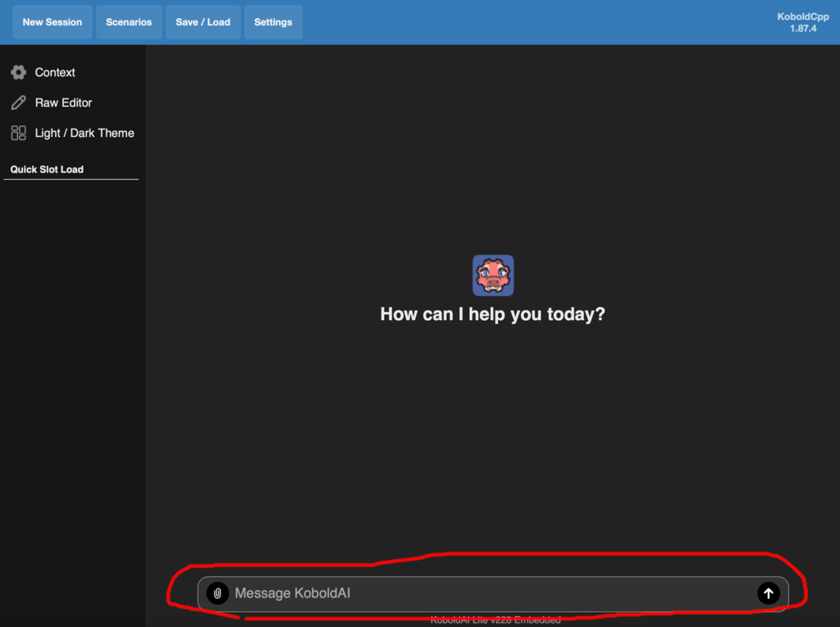
Task: Toggle Light / Dark Theme label
Action: point(84,133)
